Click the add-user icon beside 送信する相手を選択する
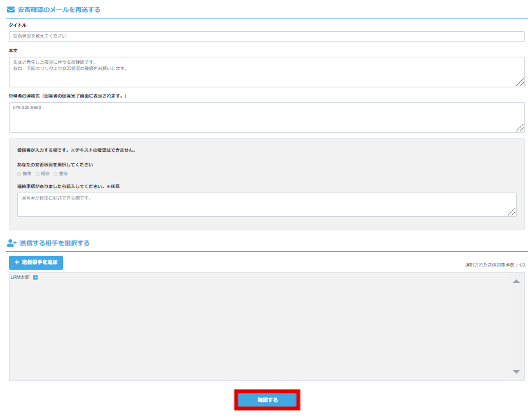 pos(11,243)
